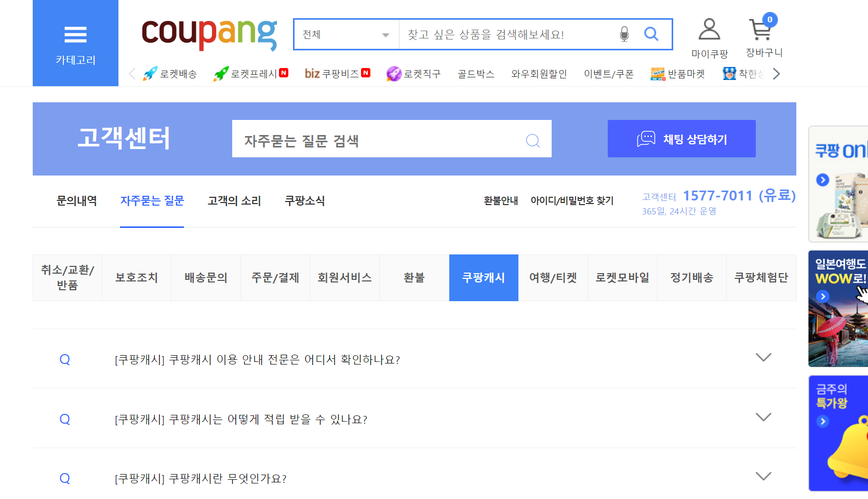Open 로켓프레시 shortcut
This screenshot has height=499, width=868.
tap(251, 74)
